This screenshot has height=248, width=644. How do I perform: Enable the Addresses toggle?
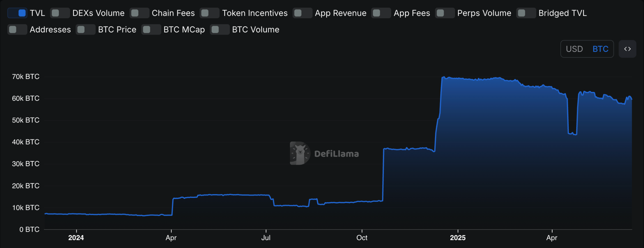click(17, 29)
